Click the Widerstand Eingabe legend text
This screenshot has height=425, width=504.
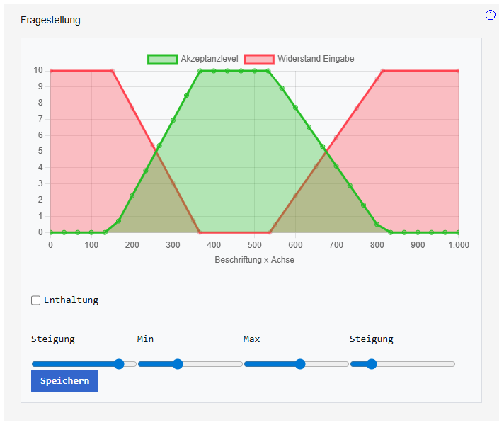pyautogui.click(x=316, y=59)
